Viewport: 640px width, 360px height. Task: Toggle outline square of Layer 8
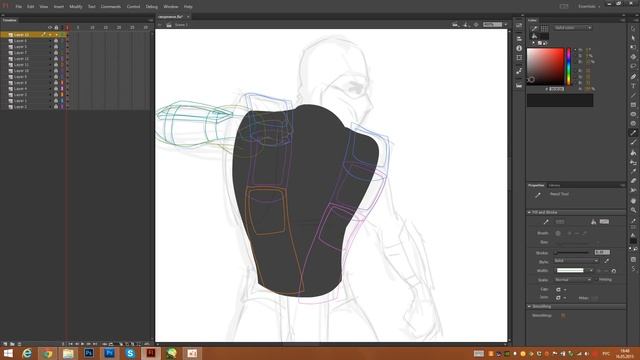[62, 83]
